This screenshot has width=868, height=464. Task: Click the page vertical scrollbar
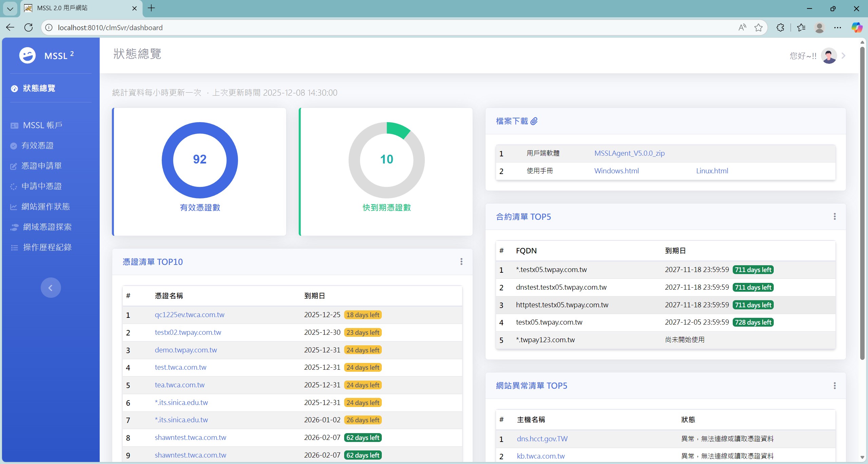click(862, 204)
